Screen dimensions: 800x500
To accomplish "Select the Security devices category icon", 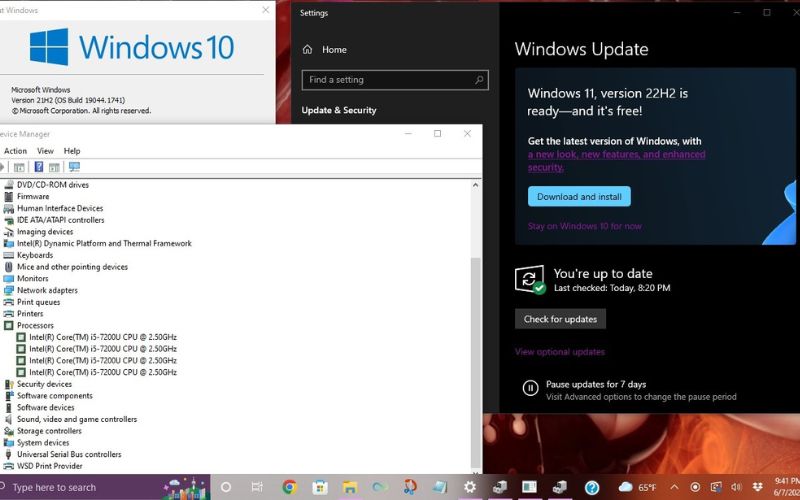I will click(8, 384).
